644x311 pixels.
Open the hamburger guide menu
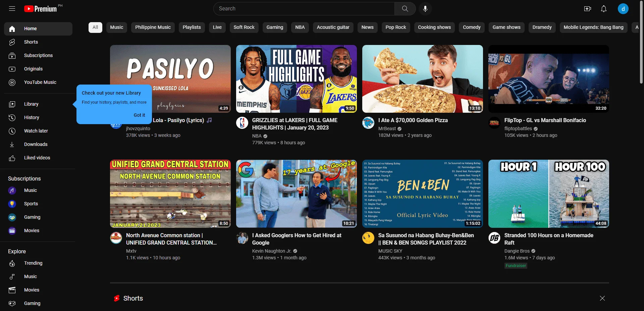coord(12,9)
